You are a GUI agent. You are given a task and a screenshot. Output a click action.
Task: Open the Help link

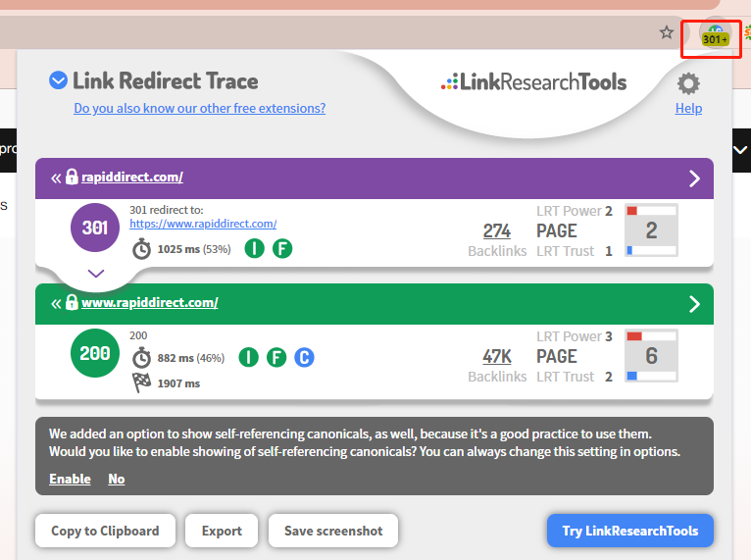click(688, 108)
